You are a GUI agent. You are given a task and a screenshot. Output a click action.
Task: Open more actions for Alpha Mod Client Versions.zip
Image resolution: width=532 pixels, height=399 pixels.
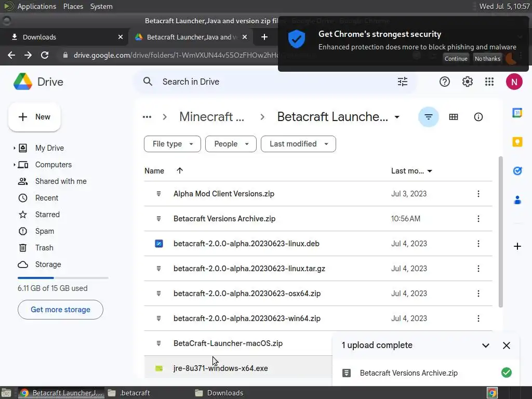pyautogui.click(x=478, y=194)
